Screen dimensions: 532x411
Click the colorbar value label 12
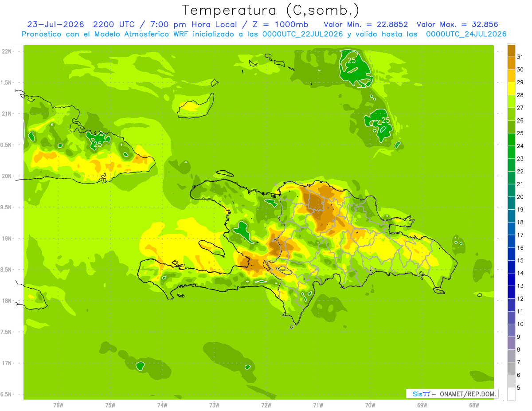[520, 298]
